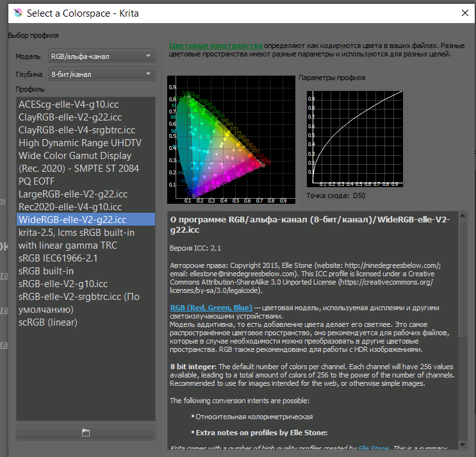The width and height of the screenshot is (476, 457).
Task: Select profile ClayRGB-elle-V4-srgbtrc.icc
Action: click(x=86, y=130)
